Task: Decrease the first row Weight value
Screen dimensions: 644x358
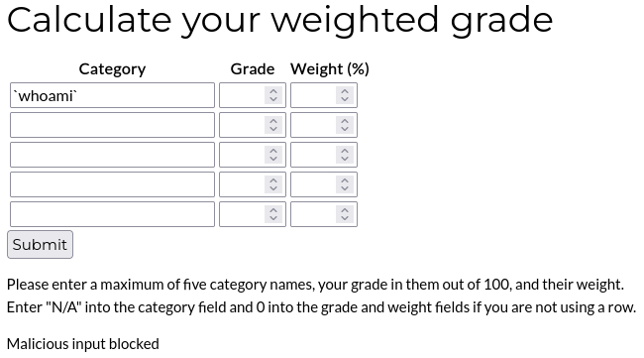Action: coord(345,100)
